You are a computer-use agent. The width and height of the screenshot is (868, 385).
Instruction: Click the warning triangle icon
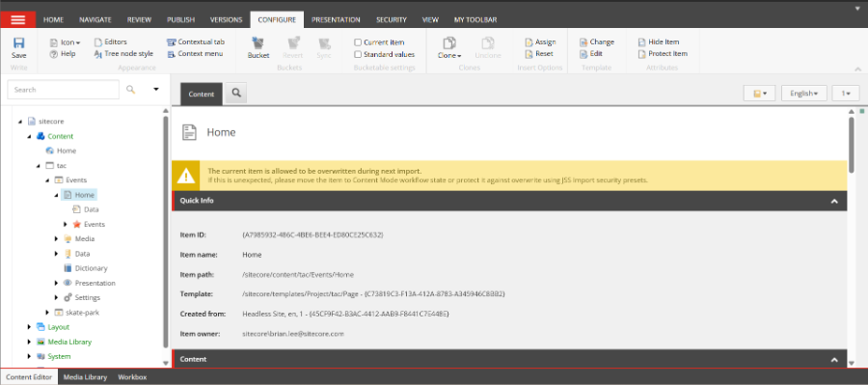point(185,176)
